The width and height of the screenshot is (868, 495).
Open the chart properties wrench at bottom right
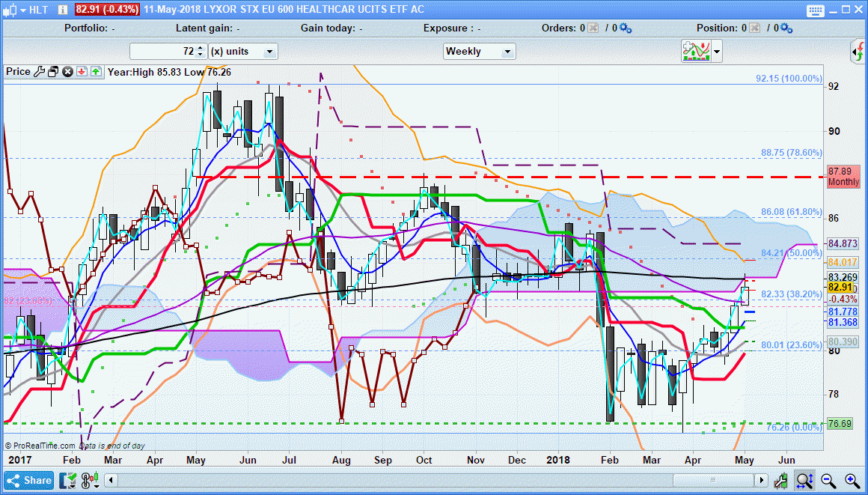point(781,480)
